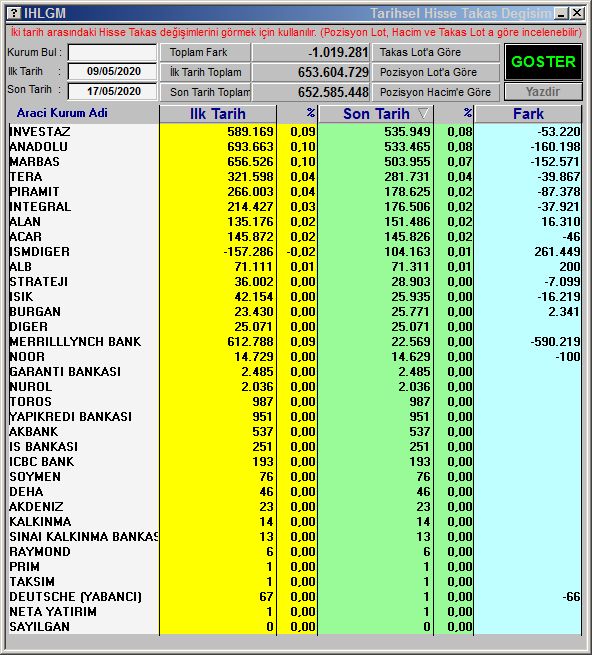The width and height of the screenshot is (592, 655).
Task: Click the Son Tarih sort arrow indicator
Action: click(423, 113)
